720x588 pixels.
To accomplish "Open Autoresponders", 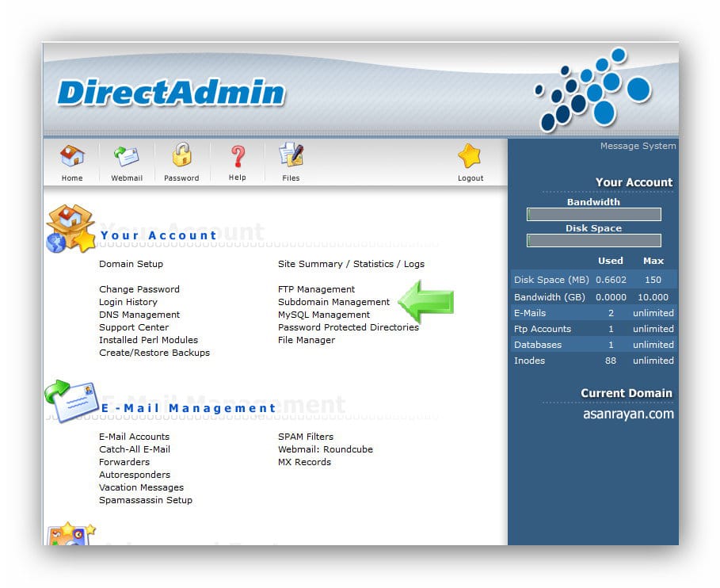I will 135,475.
